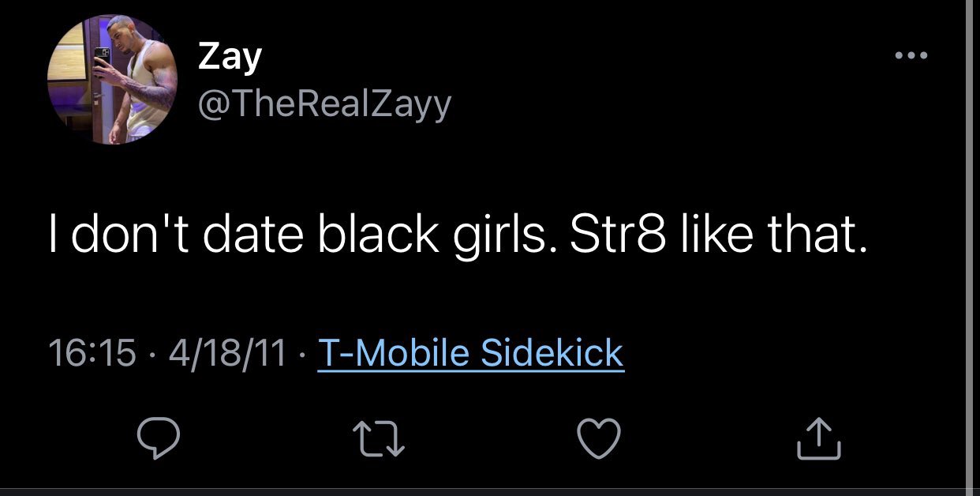Like the tweet with the heart icon
This screenshot has height=496, width=980.
[601, 439]
